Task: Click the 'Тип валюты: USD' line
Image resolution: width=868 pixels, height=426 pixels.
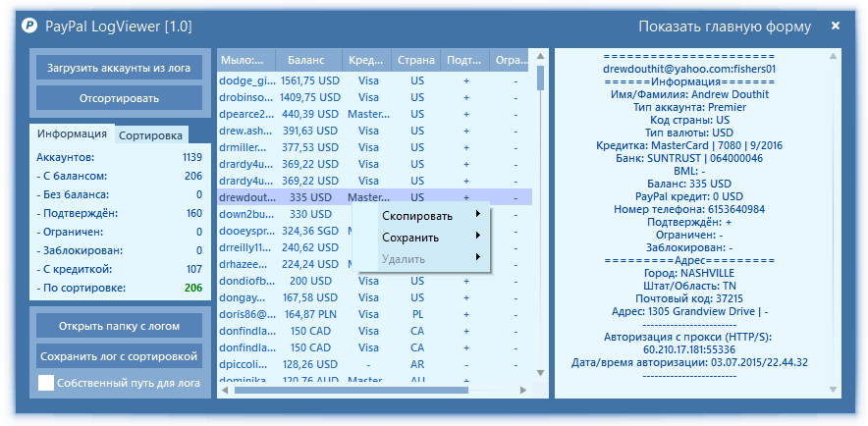Action: [x=689, y=133]
